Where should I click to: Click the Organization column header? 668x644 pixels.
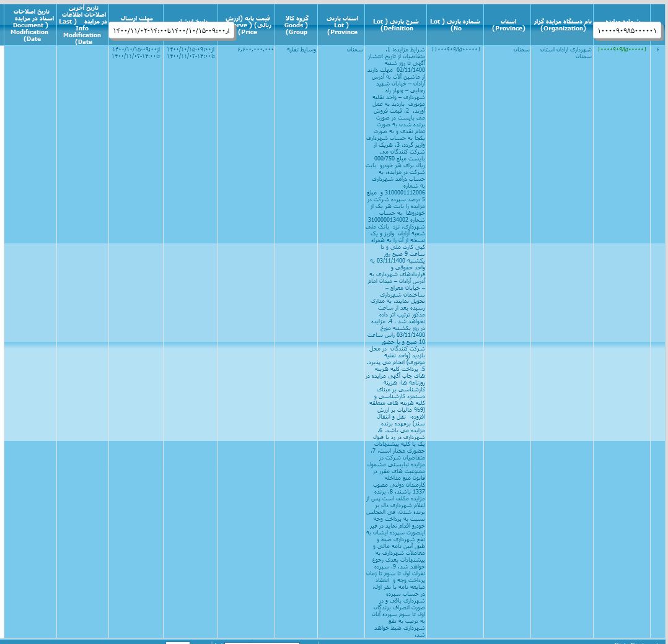point(562,25)
